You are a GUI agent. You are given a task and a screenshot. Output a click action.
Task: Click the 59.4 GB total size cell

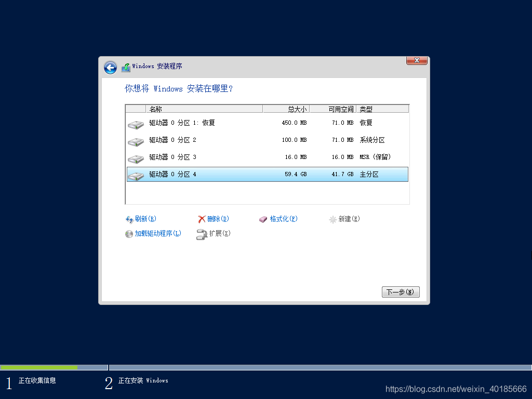[x=296, y=175]
